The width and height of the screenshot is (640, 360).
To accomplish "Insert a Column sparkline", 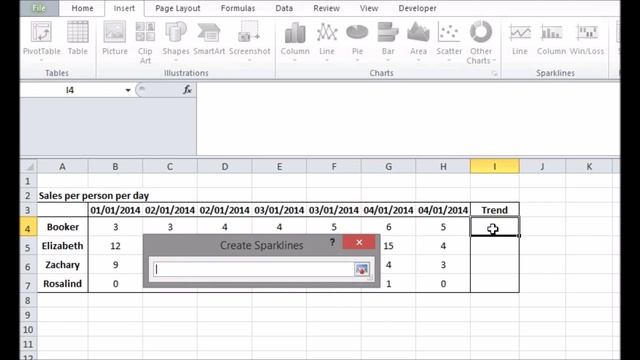I will (x=551, y=39).
